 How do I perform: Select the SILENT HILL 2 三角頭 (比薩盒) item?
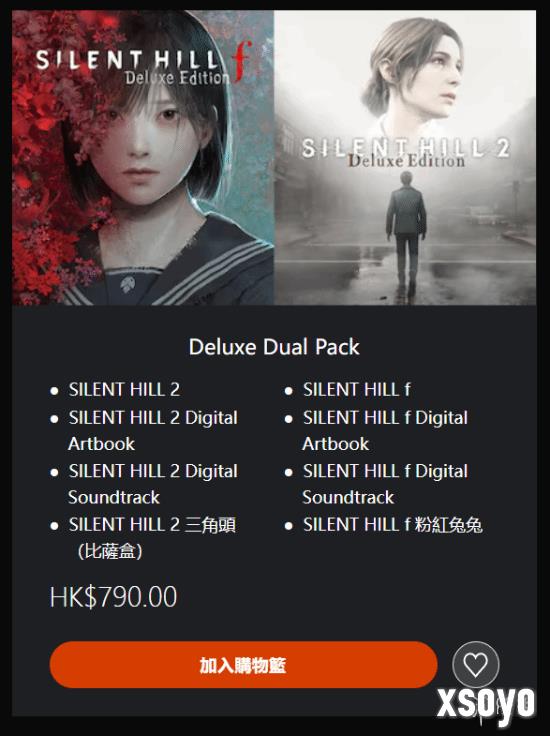tap(152, 537)
